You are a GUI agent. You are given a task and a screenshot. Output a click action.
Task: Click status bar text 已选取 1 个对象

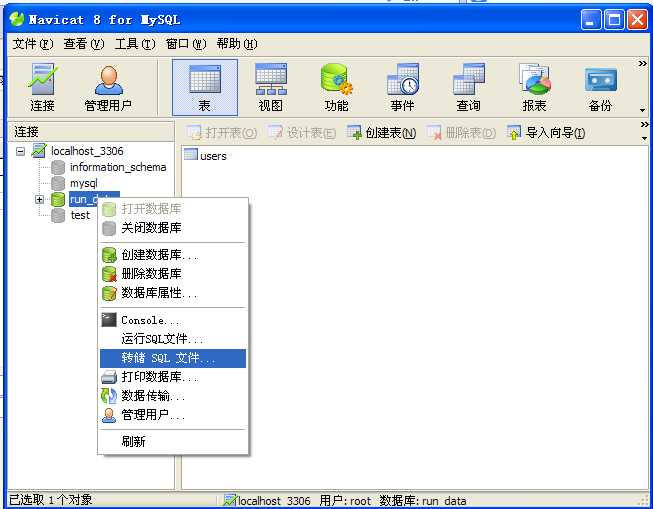50,499
